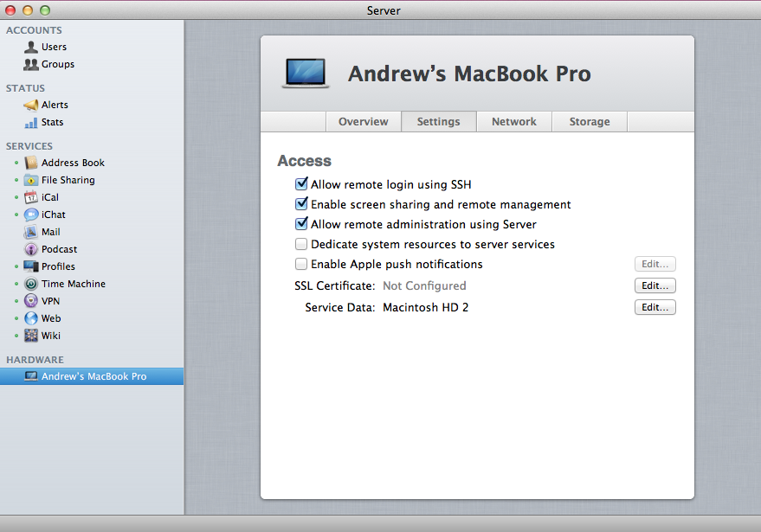Screen dimensions: 761x532
Task: Click the VPN service icon
Action: pos(31,301)
